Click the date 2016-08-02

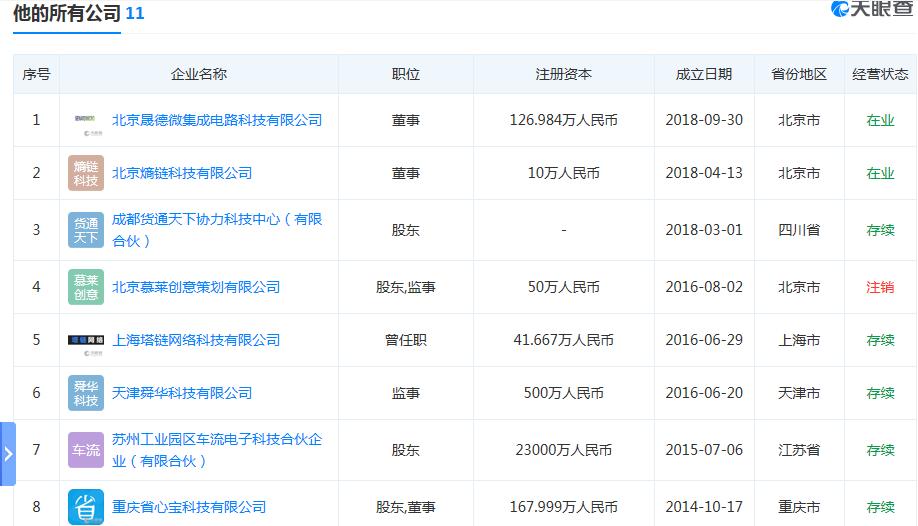pyautogui.click(x=704, y=287)
